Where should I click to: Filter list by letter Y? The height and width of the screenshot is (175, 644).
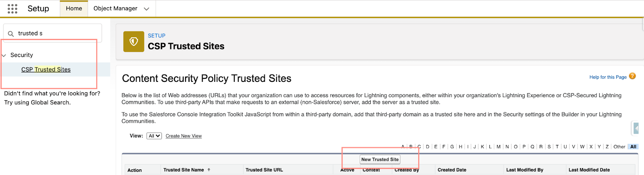coord(599,147)
